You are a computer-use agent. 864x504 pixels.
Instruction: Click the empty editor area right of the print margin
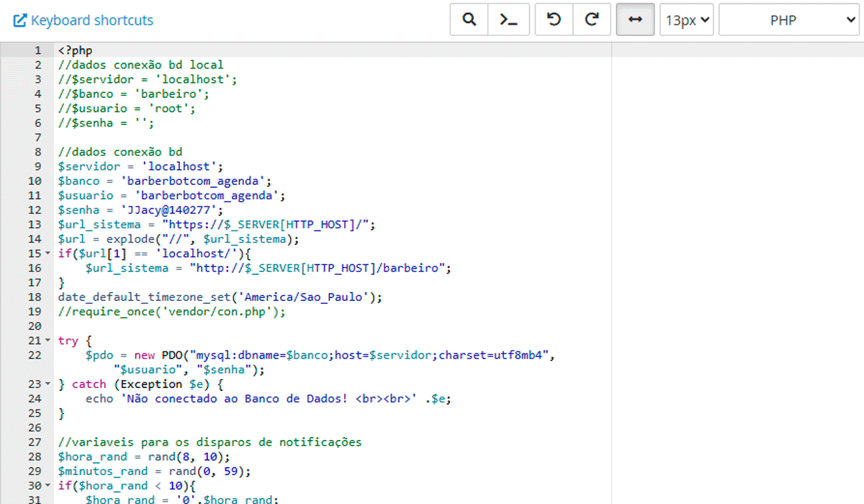point(734,252)
